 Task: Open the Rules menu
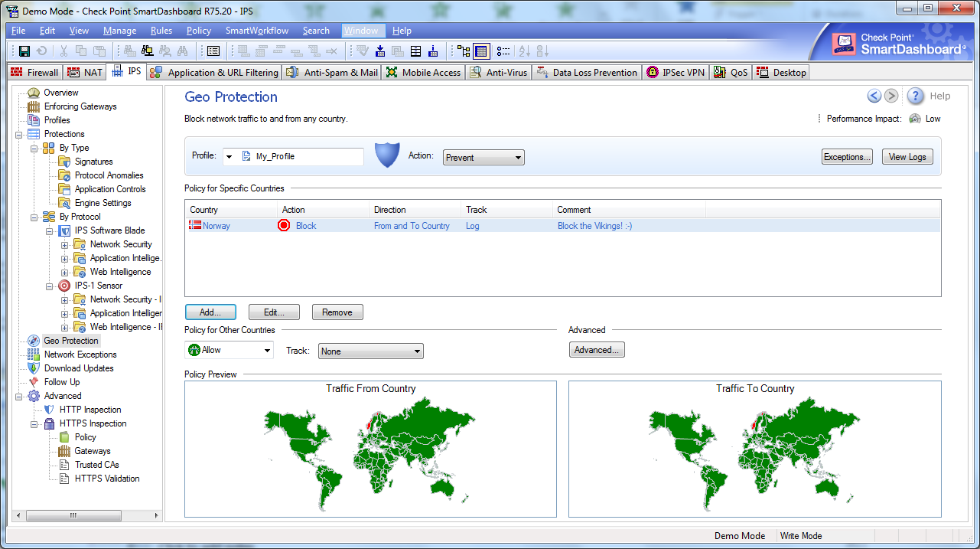tap(161, 31)
